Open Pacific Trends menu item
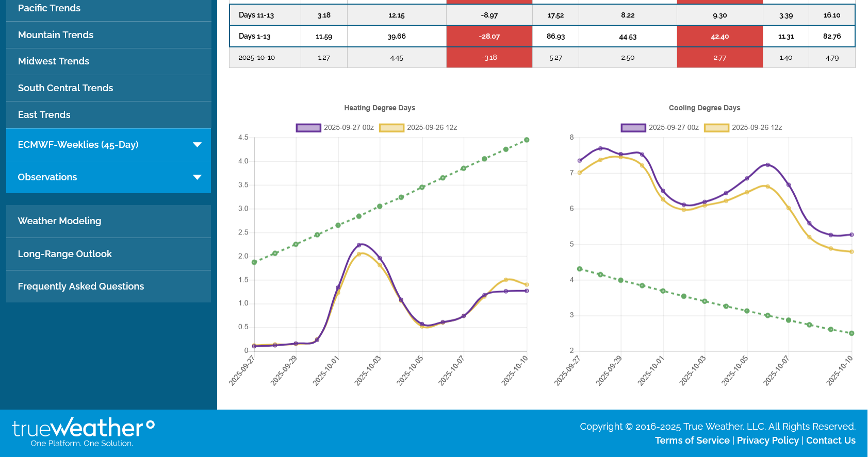Viewport: 868px width, 457px height. 50,8
